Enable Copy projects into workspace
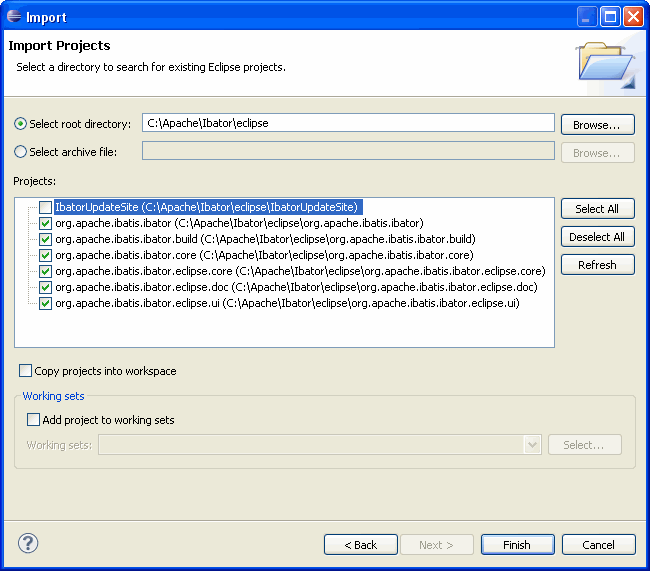This screenshot has height=571, width=650. 25,371
